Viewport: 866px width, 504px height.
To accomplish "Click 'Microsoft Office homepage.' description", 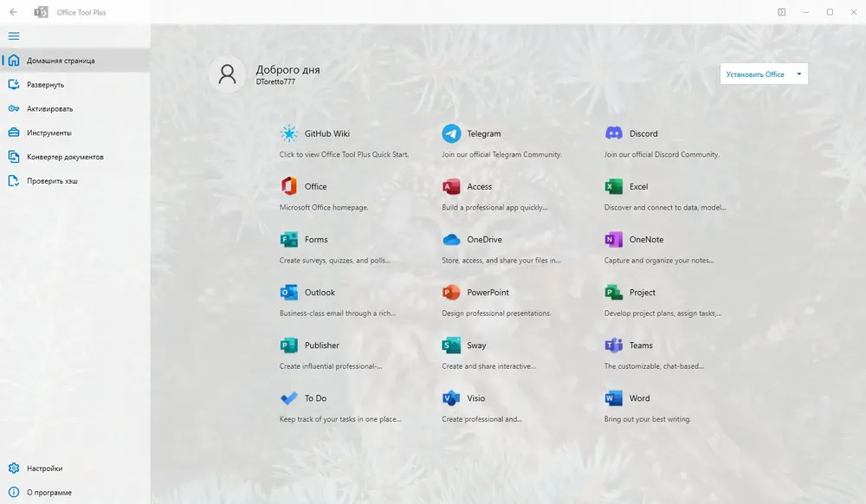I will (x=324, y=208).
